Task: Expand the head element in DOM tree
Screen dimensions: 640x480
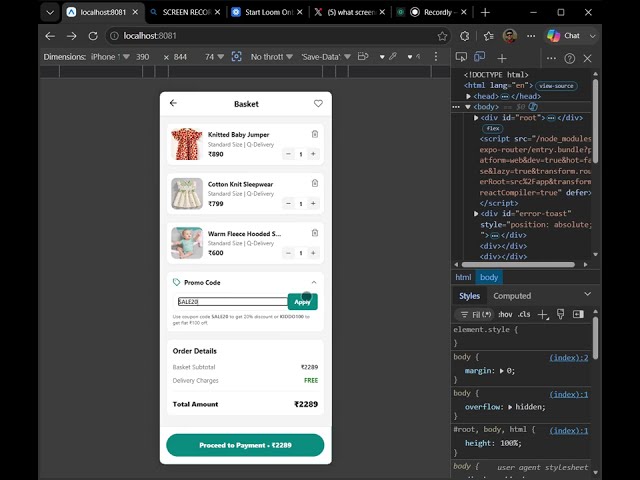Action: point(469,96)
